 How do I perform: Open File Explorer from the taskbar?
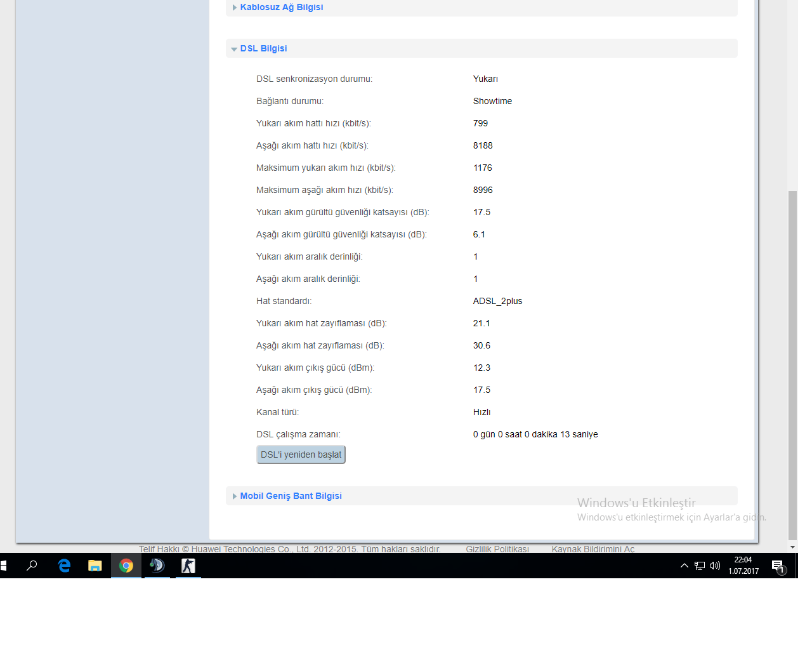[x=95, y=566]
